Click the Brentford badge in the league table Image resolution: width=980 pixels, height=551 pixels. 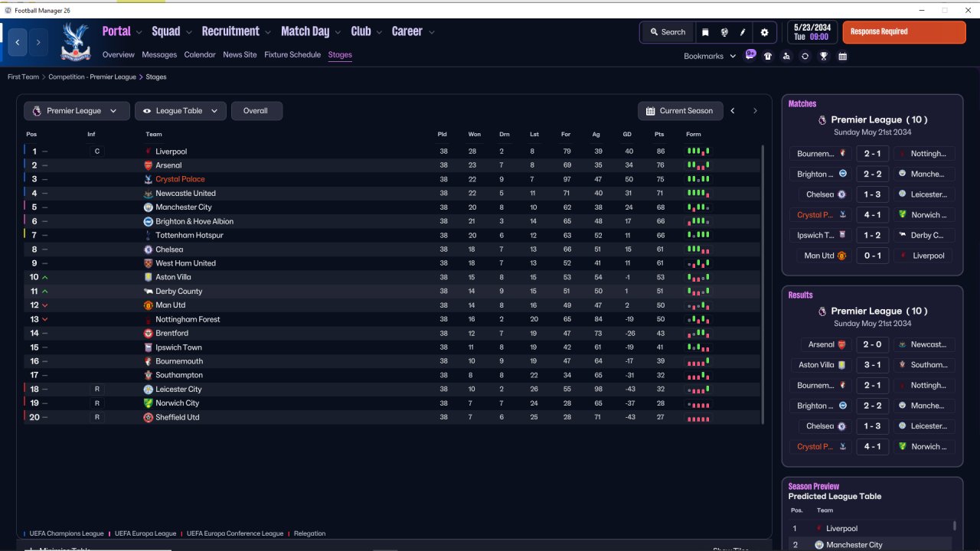[149, 334]
